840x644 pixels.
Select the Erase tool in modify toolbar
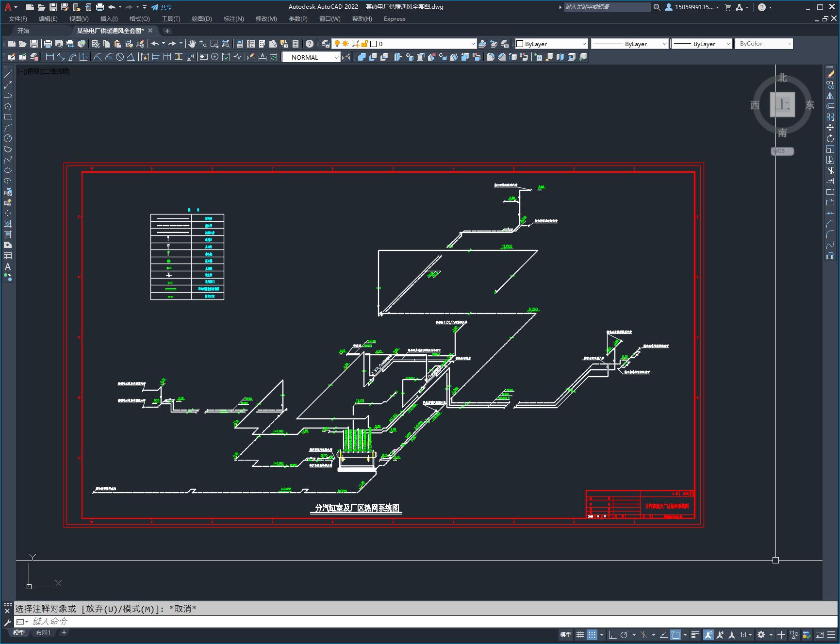click(830, 74)
